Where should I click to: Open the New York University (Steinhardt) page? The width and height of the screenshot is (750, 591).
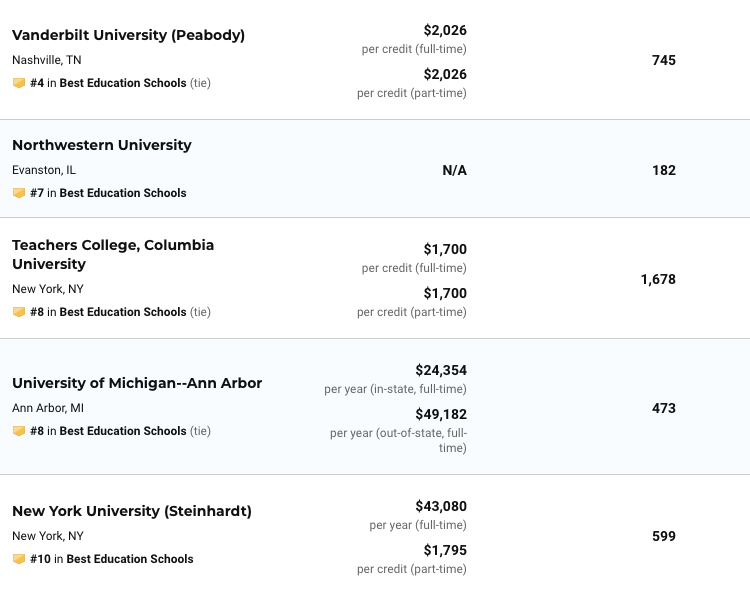click(x=132, y=511)
